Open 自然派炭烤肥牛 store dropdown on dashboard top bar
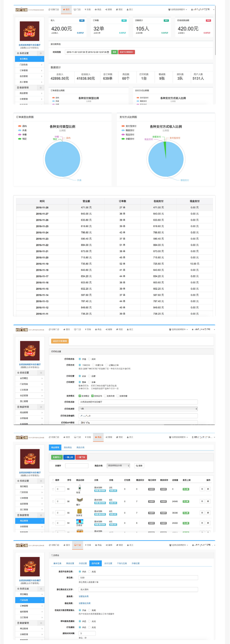The image size is (230, 644). [x=178, y=10]
